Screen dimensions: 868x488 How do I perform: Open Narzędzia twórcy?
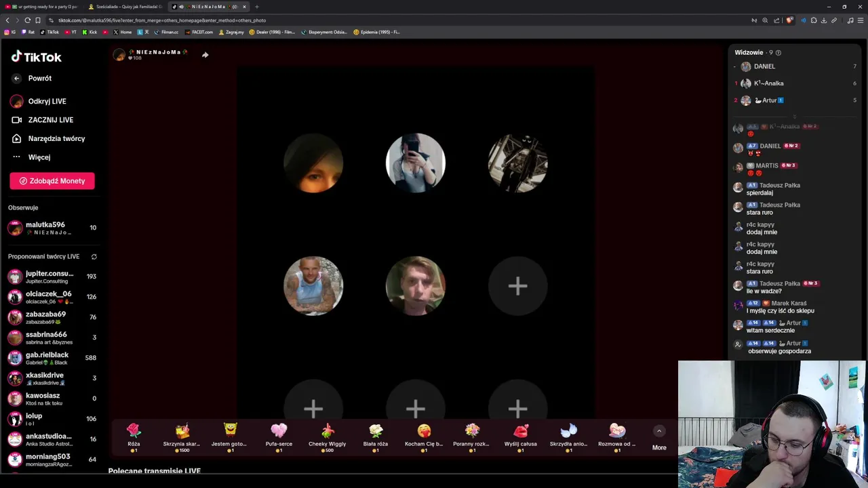coord(48,138)
